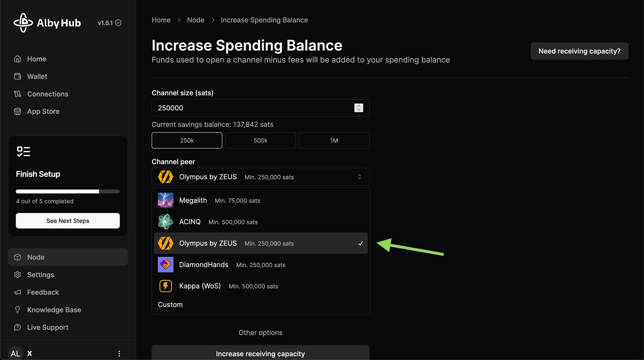
Task: Open the App Store section
Action: pyautogui.click(x=43, y=112)
